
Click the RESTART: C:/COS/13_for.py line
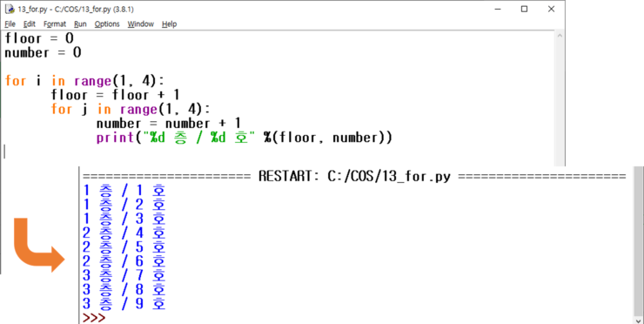(354, 177)
